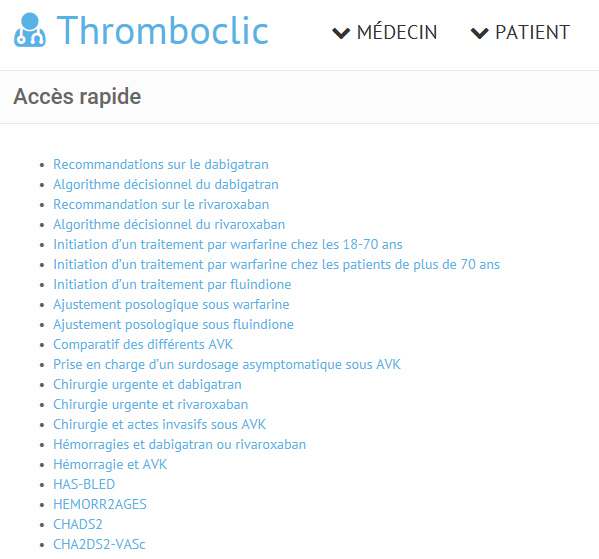Open Recommandations sur le dabigatran
This screenshot has height=559, width=599.
click(161, 164)
